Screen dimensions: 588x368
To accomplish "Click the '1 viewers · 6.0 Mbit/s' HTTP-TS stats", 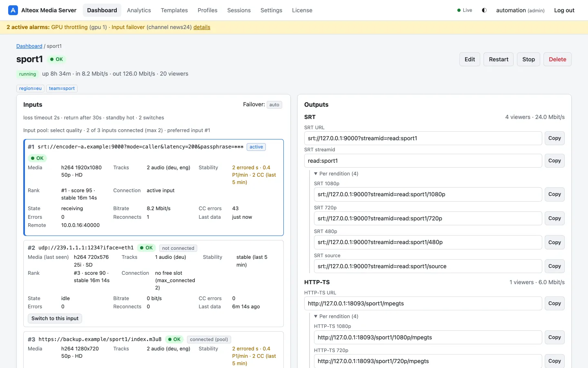I will pyautogui.click(x=537, y=282).
